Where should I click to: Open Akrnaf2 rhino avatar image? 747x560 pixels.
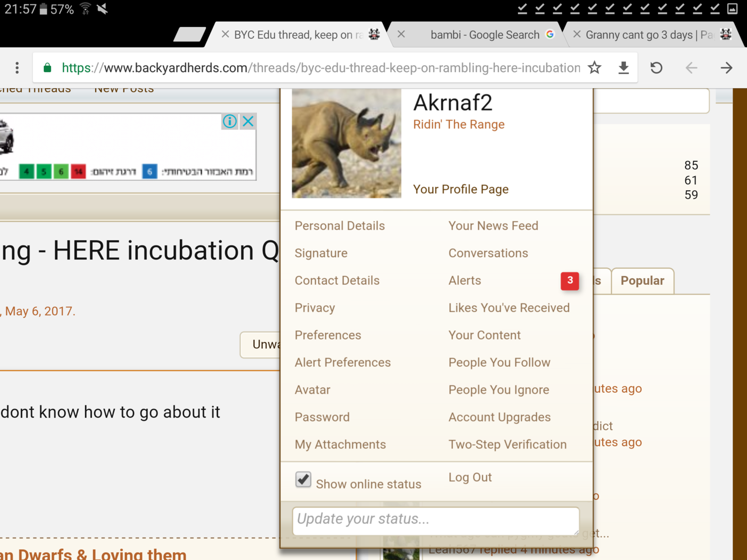[x=347, y=143]
